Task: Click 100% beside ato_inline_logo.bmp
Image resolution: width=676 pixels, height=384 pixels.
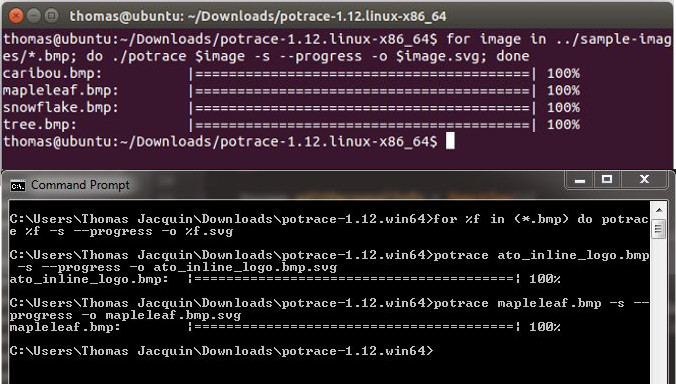Action: (545, 279)
